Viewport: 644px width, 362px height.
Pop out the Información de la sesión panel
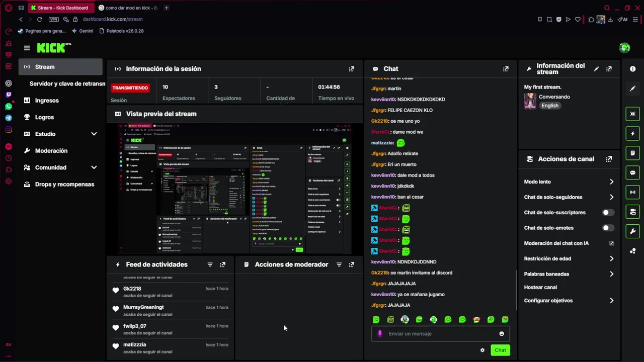(352, 69)
